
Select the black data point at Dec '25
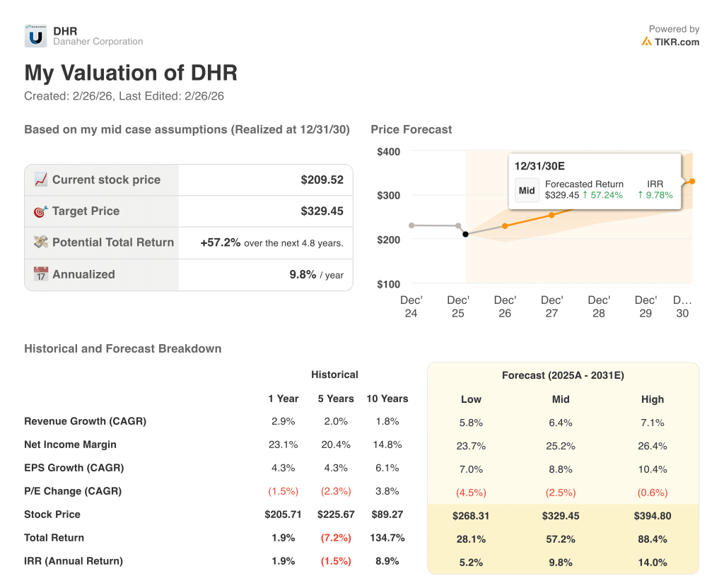click(466, 234)
